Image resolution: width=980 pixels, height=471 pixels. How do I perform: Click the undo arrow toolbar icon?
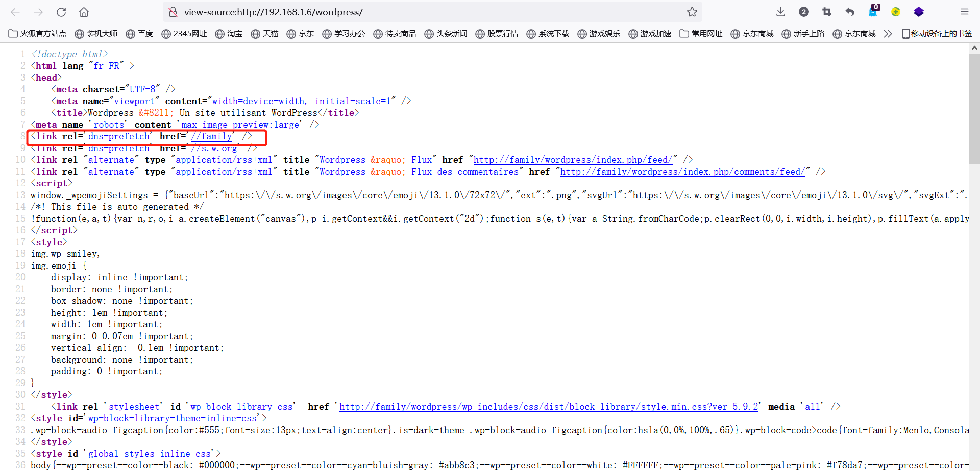click(850, 12)
